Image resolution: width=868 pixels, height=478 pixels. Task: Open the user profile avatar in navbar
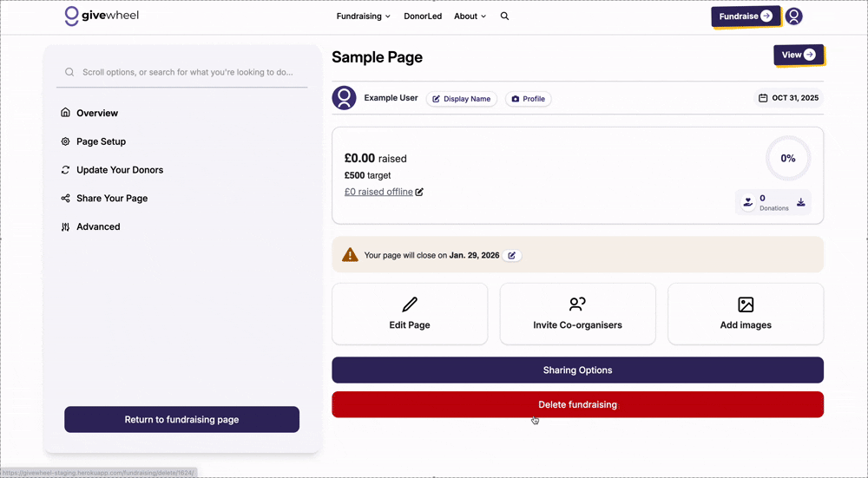(793, 16)
